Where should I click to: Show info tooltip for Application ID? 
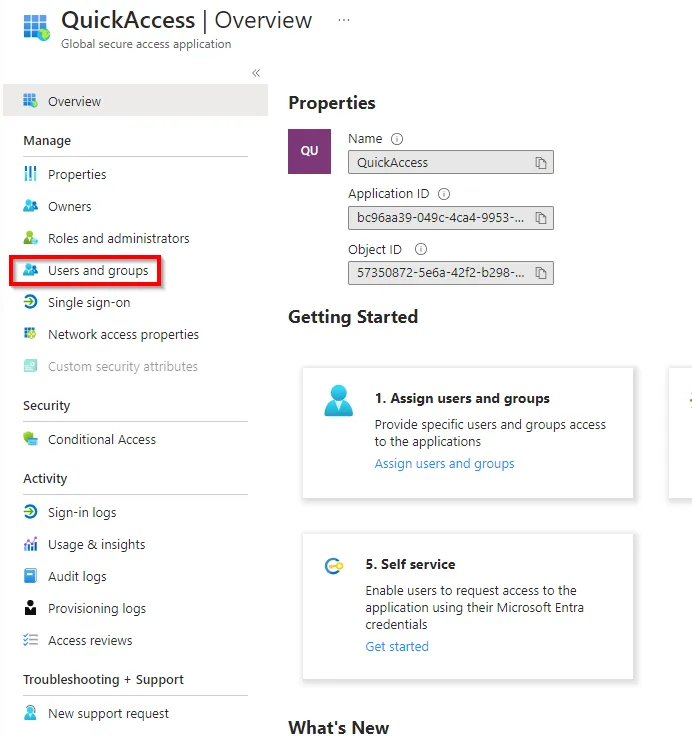click(444, 194)
